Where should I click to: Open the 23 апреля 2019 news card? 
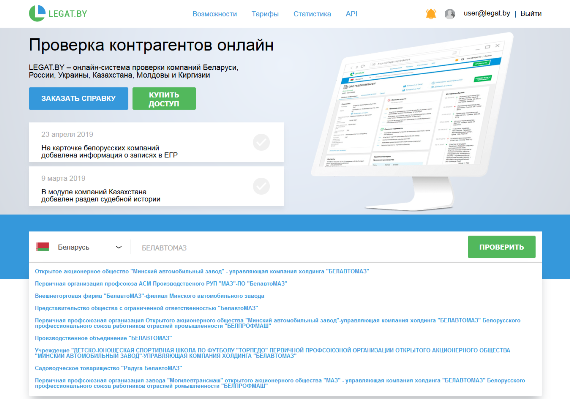tap(156, 142)
